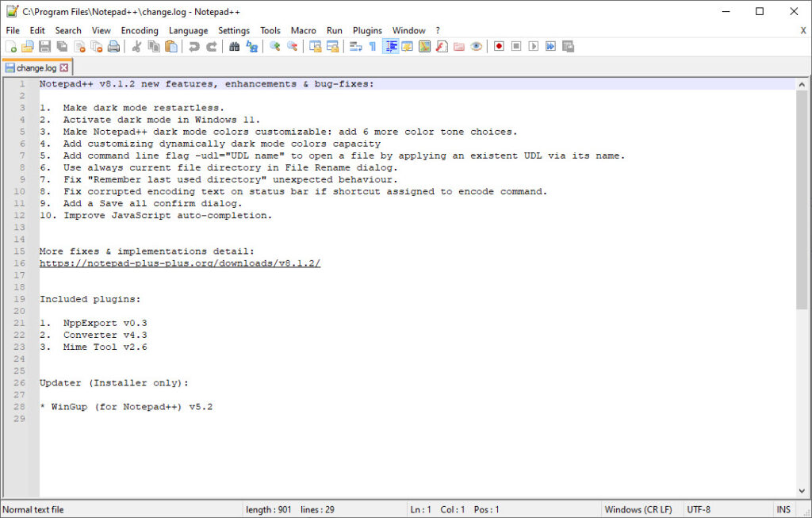Viewport: 812px width, 518px height.
Task: Open the Folder as Workspace icon
Action: coord(459,47)
